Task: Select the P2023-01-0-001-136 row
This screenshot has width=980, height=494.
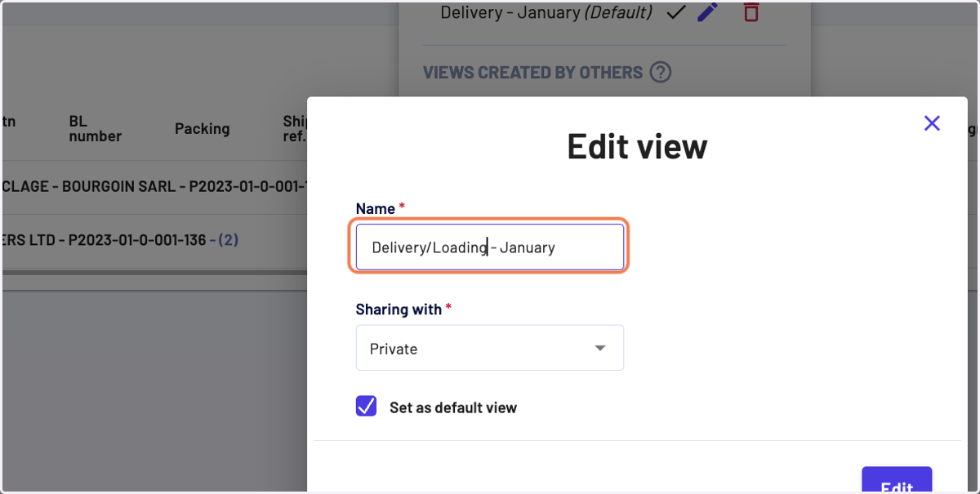Action: tap(155, 241)
